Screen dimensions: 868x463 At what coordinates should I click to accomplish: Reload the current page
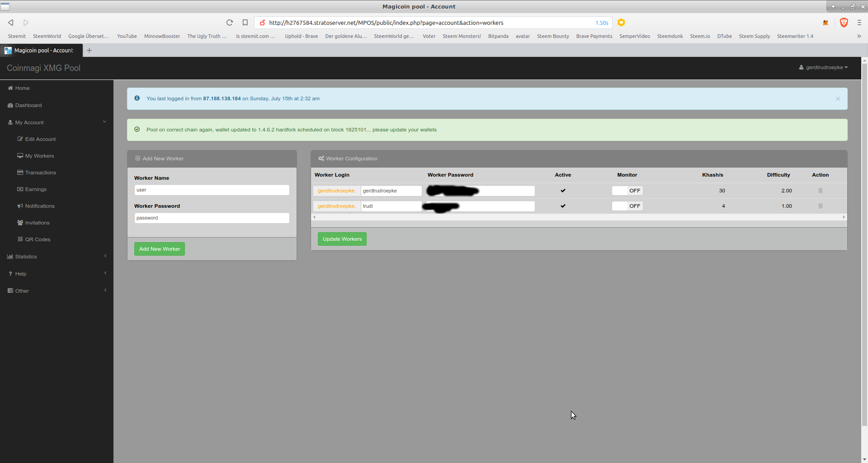coord(230,23)
